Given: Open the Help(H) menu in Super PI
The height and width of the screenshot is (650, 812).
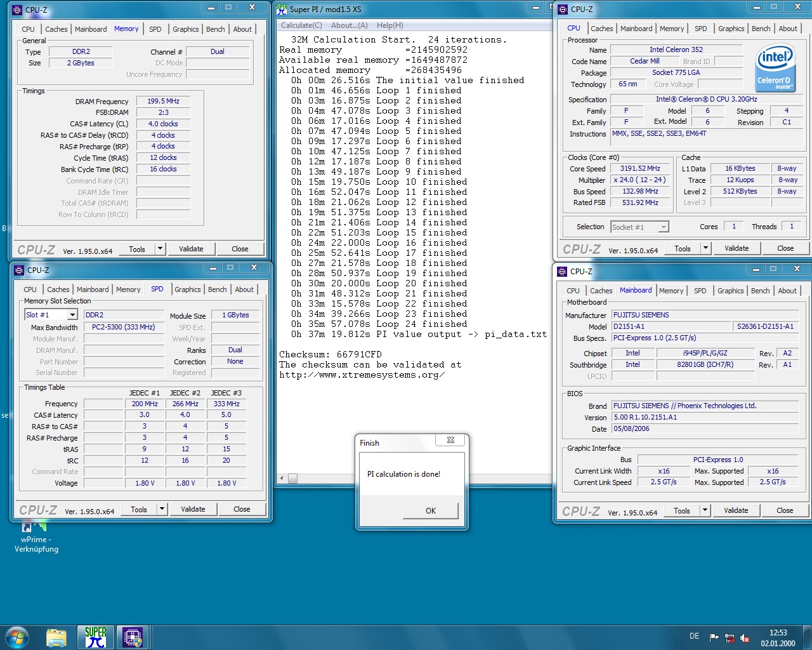Looking at the screenshot, I should (390, 25).
